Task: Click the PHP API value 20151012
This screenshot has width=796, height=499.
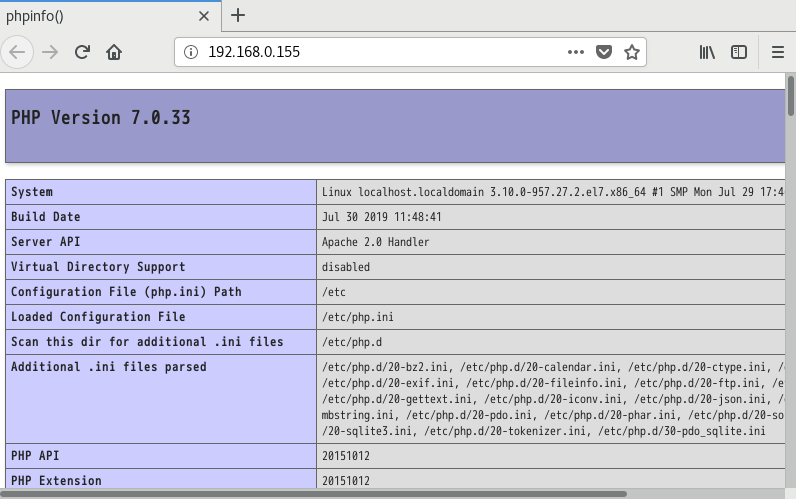Action: 346,455
